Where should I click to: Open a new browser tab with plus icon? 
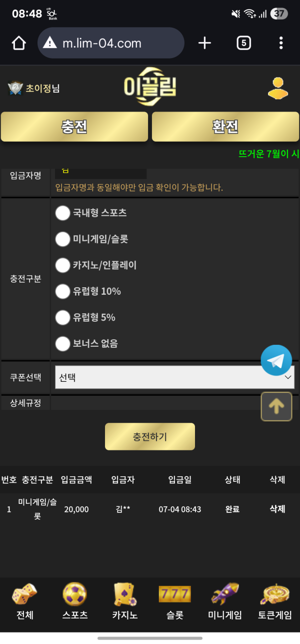[x=204, y=43]
